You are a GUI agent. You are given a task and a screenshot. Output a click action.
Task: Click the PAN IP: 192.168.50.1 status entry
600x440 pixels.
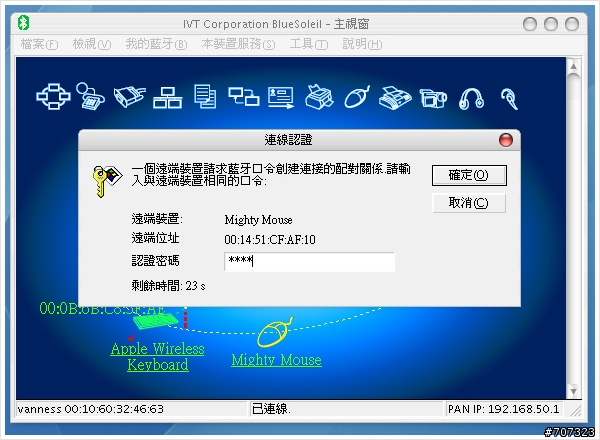click(504, 409)
